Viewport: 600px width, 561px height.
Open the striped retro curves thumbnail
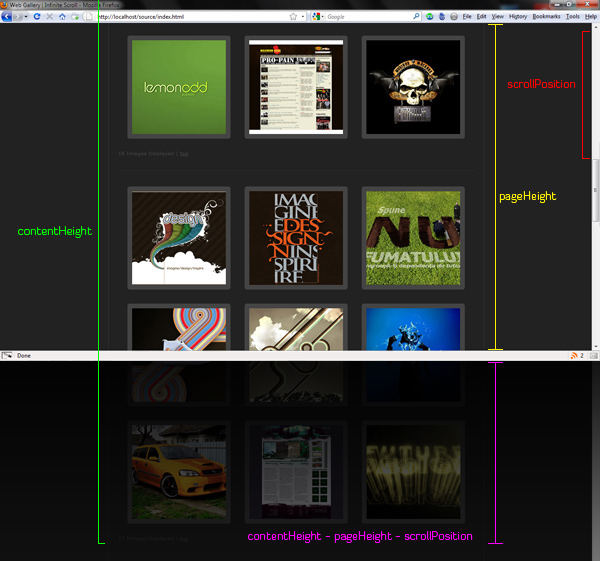(179, 328)
